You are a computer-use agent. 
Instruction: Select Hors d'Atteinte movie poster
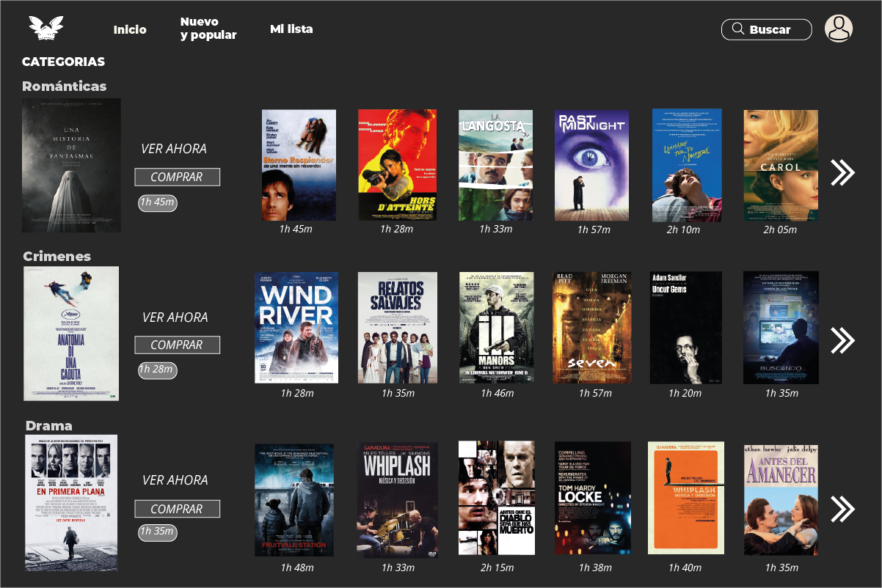point(397,165)
